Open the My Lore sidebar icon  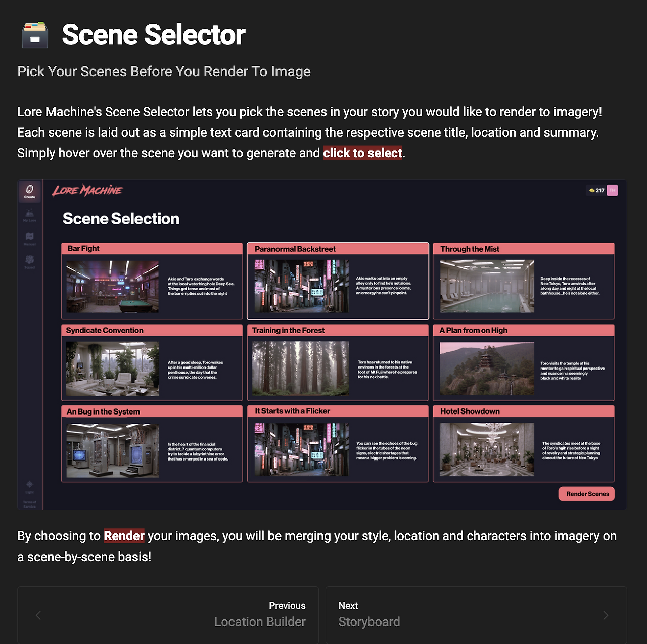click(30, 215)
